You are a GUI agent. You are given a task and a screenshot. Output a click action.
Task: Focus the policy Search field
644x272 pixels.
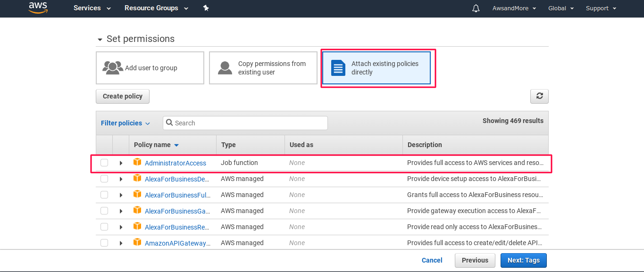pos(245,123)
